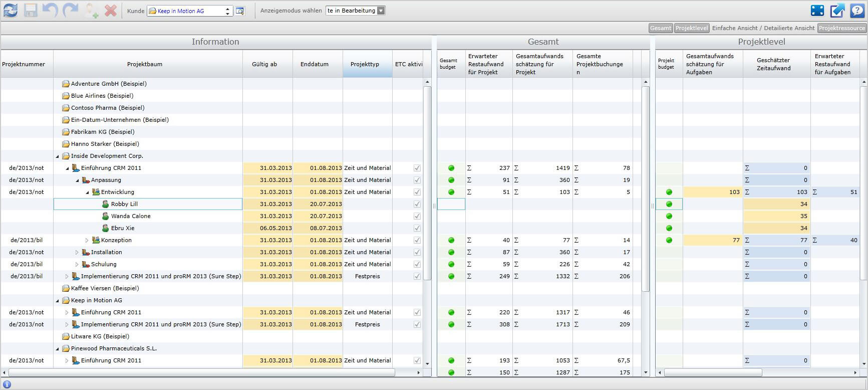The height and width of the screenshot is (390, 868).
Task: Click Geschätzter Zeitaufwand column header
Action: (776, 64)
